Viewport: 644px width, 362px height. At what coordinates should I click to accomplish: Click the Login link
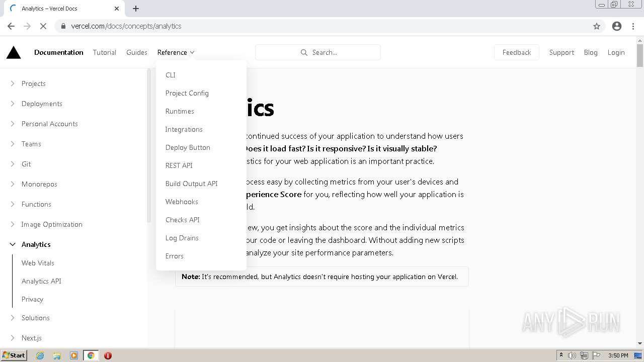tap(616, 52)
